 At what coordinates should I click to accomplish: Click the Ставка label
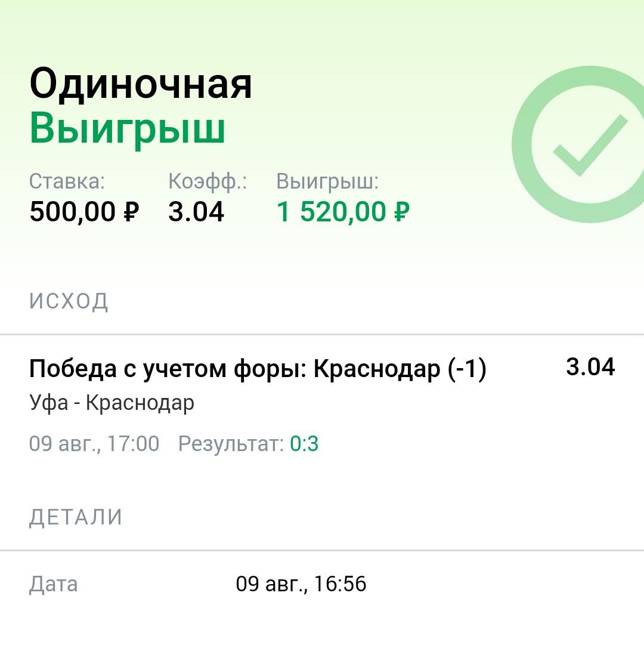(x=67, y=181)
